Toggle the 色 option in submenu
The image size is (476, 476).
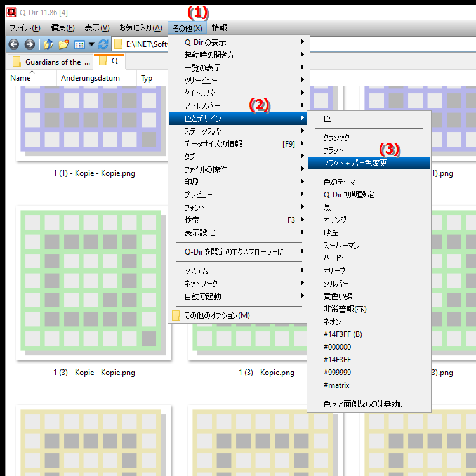[369, 119]
